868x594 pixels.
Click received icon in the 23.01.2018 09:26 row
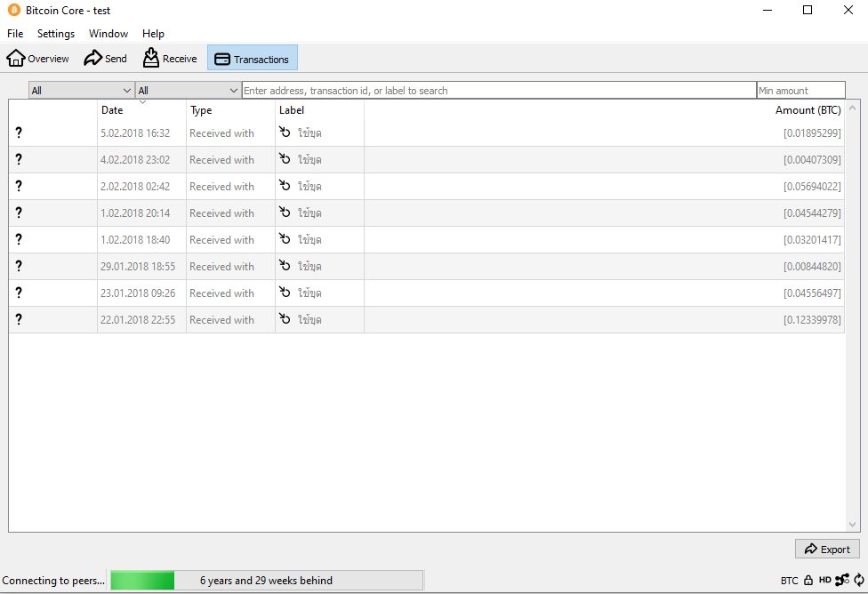click(285, 291)
